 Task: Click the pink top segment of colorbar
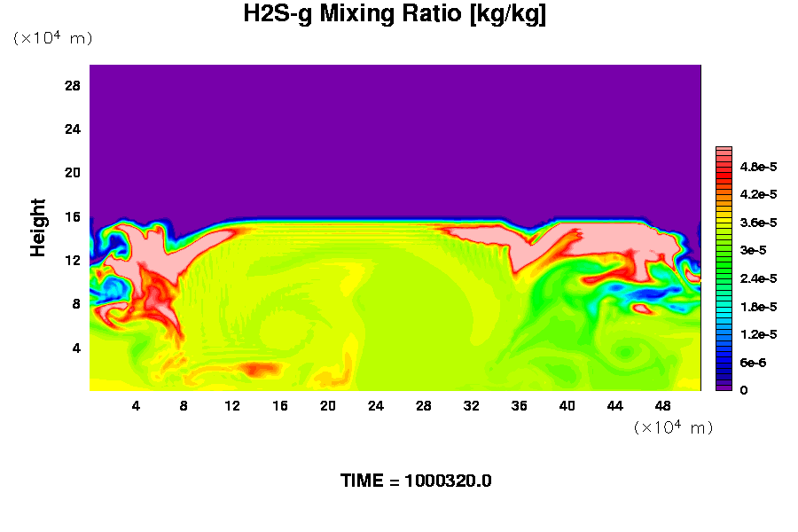pyautogui.click(x=724, y=149)
